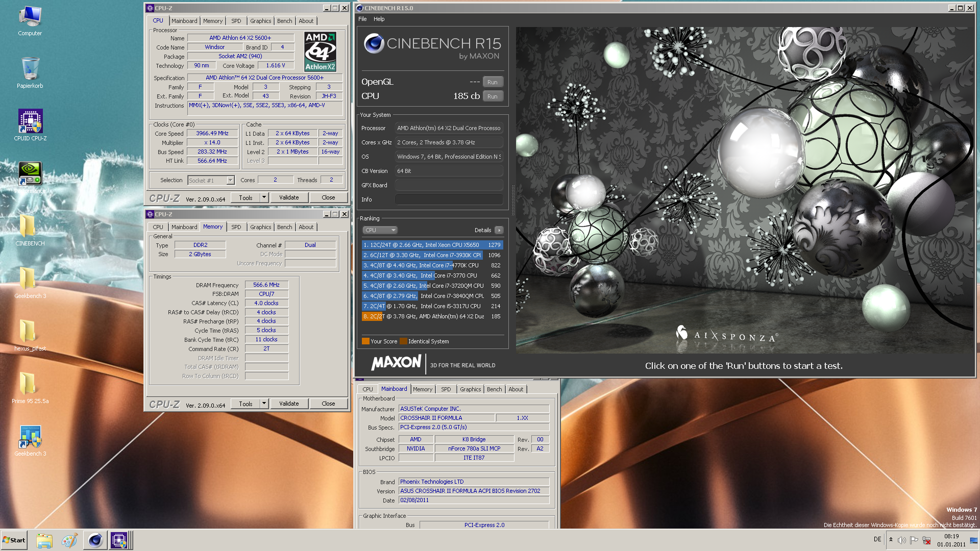Open the DE language indicator
Image resolution: width=980 pixels, height=551 pixels.
pos(877,539)
